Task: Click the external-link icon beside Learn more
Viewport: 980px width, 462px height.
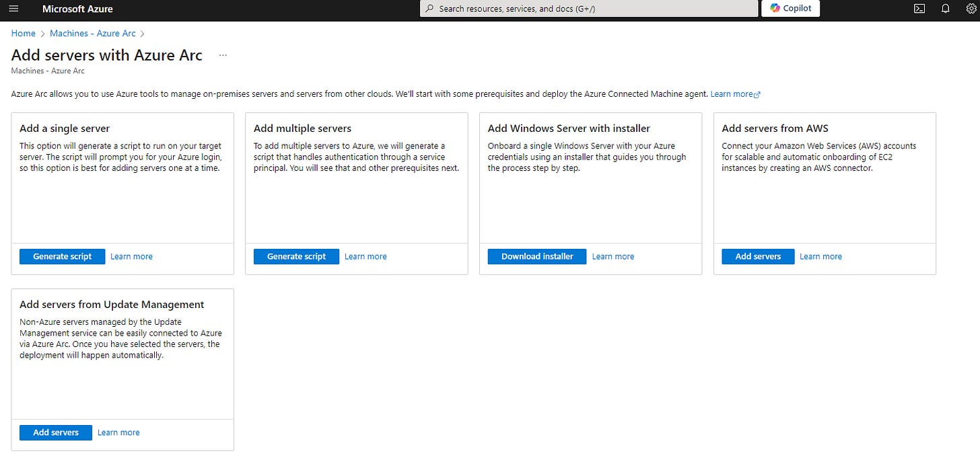Action: pos(758,93)
